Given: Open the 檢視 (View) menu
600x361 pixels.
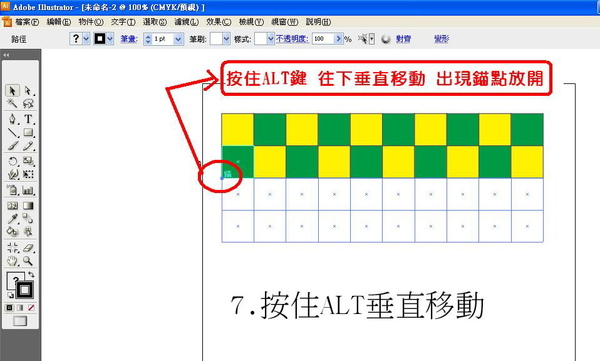Looking at the screenshot, I should pyautogui.click(x=251, y=22).
